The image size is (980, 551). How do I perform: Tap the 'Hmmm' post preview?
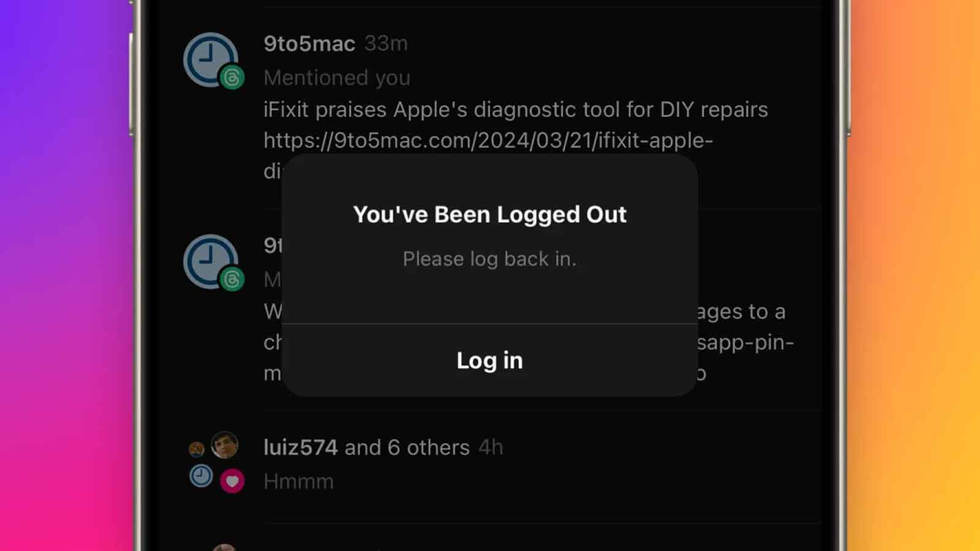(298, 481)
